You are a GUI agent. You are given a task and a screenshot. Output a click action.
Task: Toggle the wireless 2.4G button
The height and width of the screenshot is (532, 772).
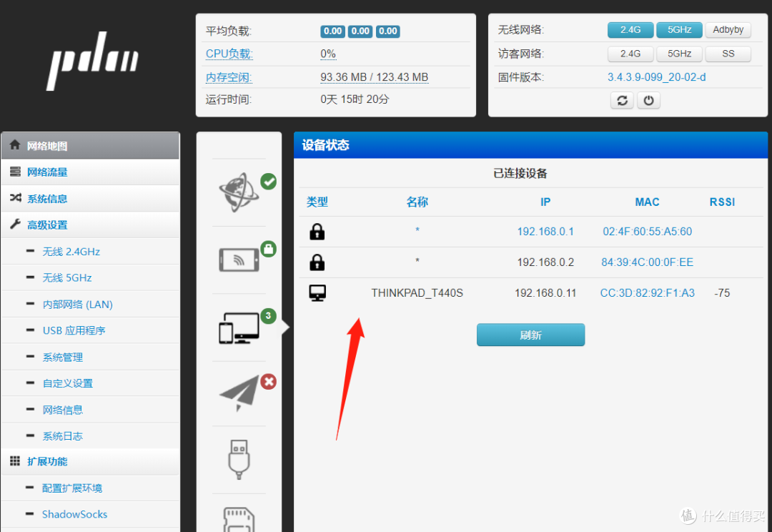630,29
